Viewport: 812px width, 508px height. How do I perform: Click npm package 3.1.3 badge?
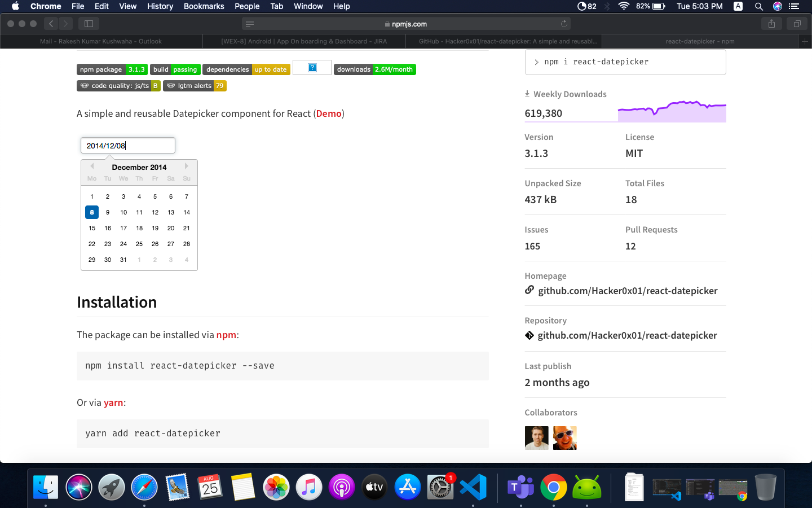tap(112, 69)
